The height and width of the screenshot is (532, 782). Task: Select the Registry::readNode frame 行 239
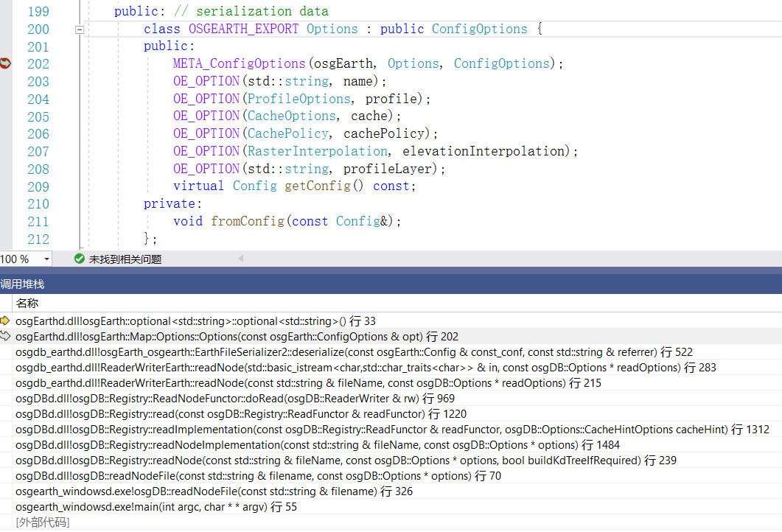tap(346, 461)
